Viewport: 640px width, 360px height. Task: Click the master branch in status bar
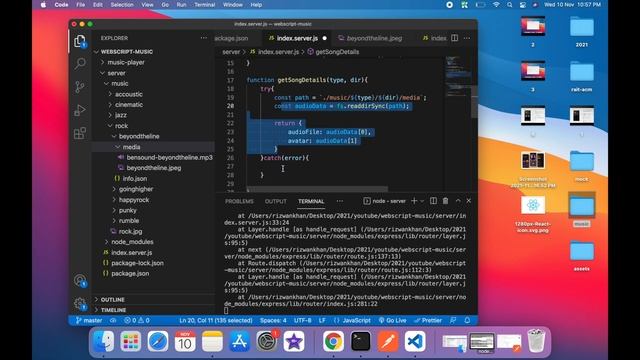click(89, 320)
